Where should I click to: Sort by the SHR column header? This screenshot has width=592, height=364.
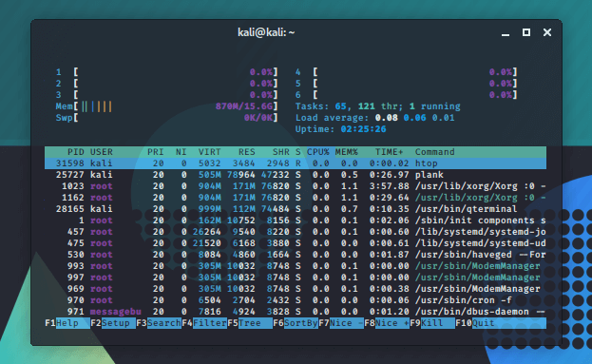(x=281, y=152)
